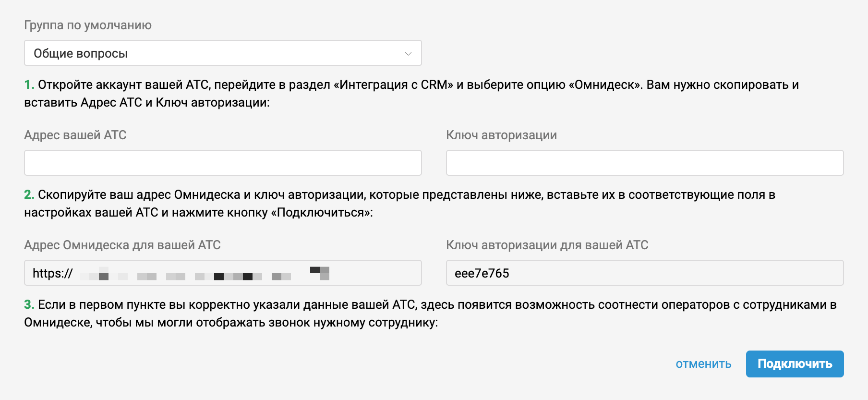Viewport: 868px width, 400px height.
Task: Click the «Интеграция с CRM» text in step one
Action: coord(393,85)
